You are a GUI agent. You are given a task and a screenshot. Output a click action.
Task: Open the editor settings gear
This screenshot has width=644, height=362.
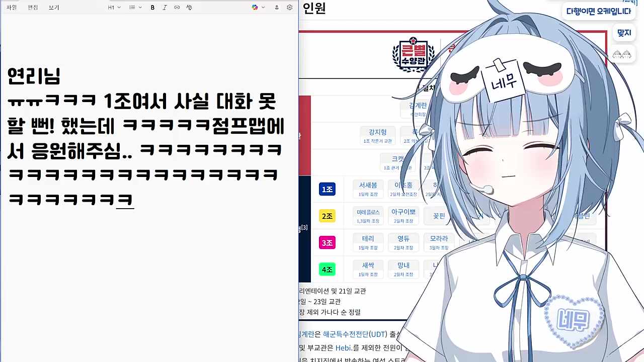(289, 7)
